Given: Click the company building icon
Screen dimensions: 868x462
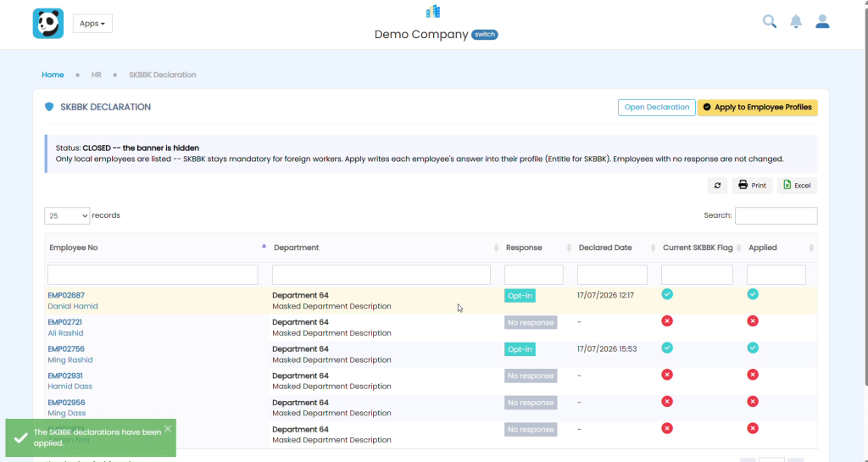Looking at the screenshot, I should tap(433, 12).
